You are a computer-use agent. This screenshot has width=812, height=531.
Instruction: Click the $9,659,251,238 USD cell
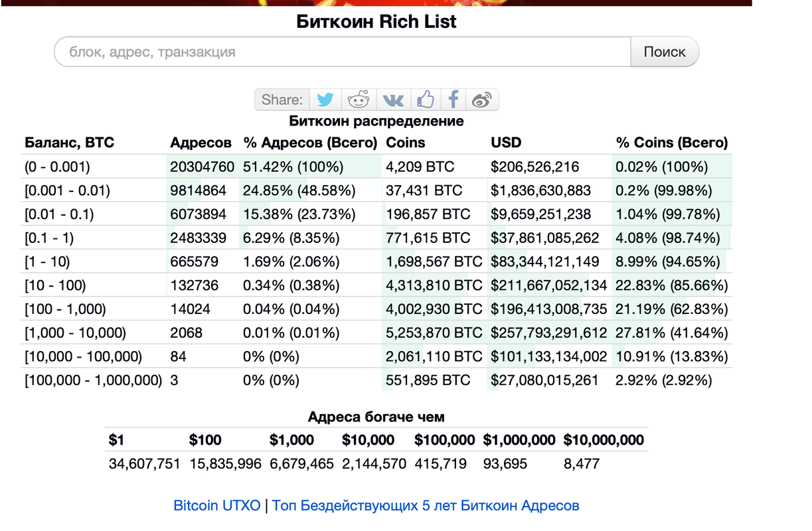pos(541,214)
